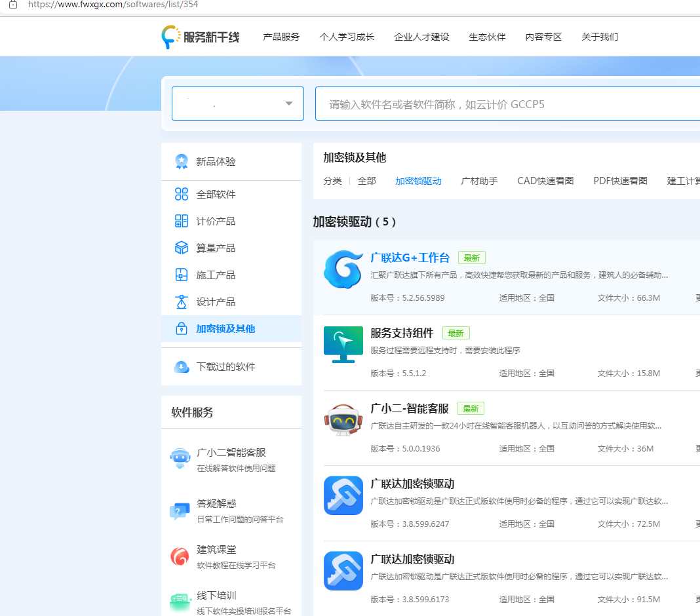
Task: Open 广联达加密锁驱动 title above 91.5M entry
Action: [x=412, y=559]
